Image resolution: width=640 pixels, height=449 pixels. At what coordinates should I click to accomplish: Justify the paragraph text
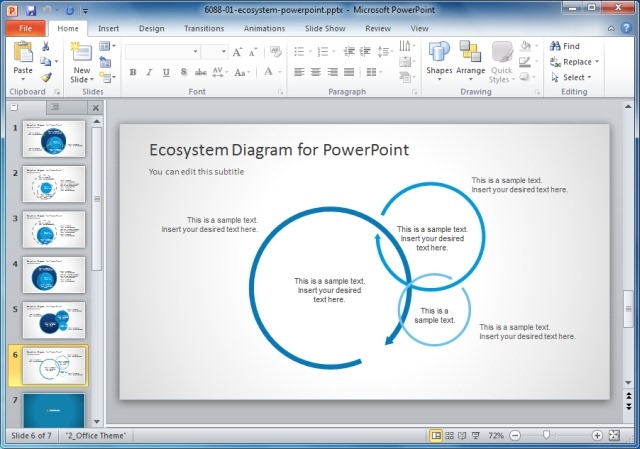(x=349, y=72)
